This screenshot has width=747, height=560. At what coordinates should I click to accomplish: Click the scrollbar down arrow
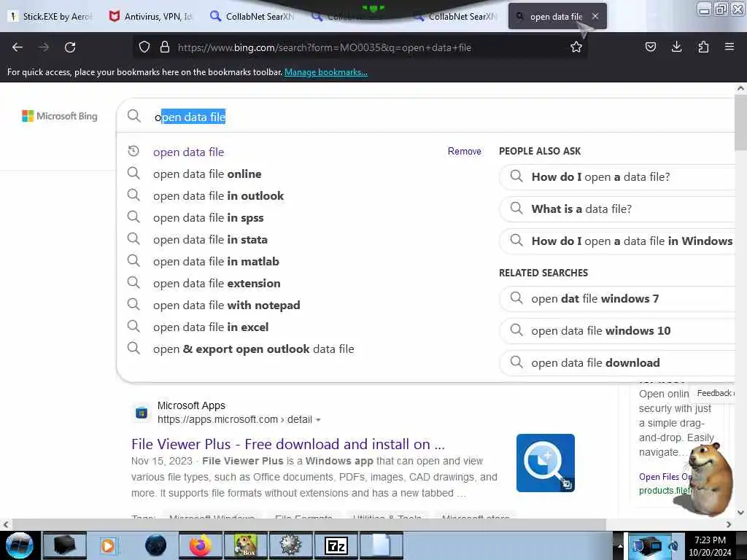[740, 513]
